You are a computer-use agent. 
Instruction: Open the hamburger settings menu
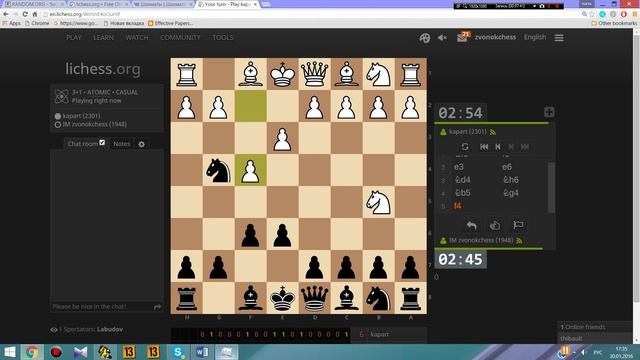pyautogui.click(x=559, y=38)
